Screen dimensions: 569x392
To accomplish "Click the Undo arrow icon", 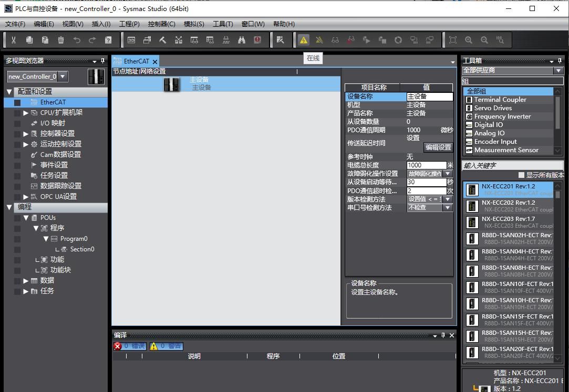I will (x=77, y=40).
